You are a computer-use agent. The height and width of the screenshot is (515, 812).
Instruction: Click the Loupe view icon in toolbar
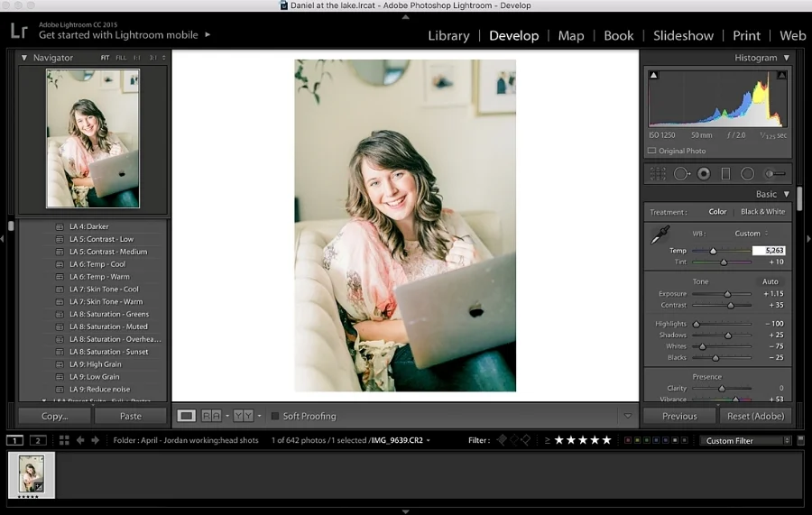(x=187, y=416)
